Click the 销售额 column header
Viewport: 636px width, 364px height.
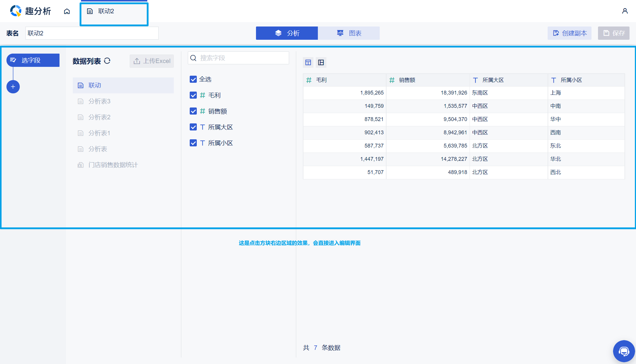coord(407,80)
